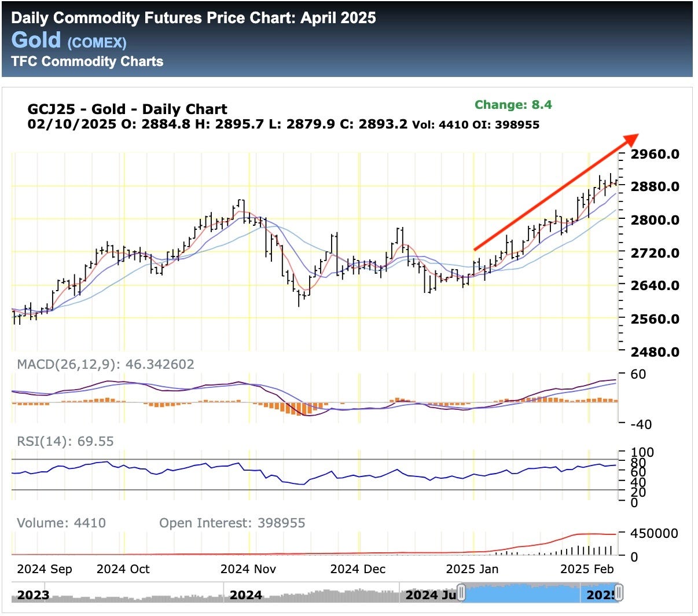Click the 2720.0 price axis label
The image size is (698, 616).
(655, 253)
